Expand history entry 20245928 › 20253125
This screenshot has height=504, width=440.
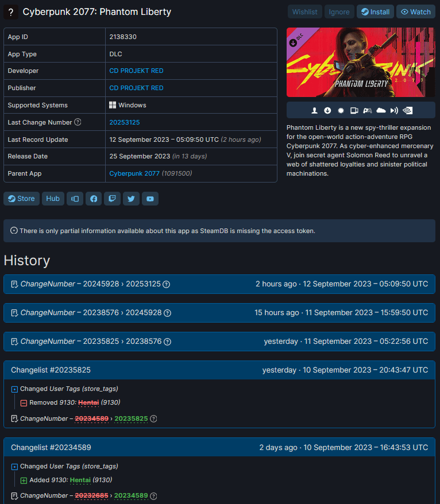click(x=219, y=284)
